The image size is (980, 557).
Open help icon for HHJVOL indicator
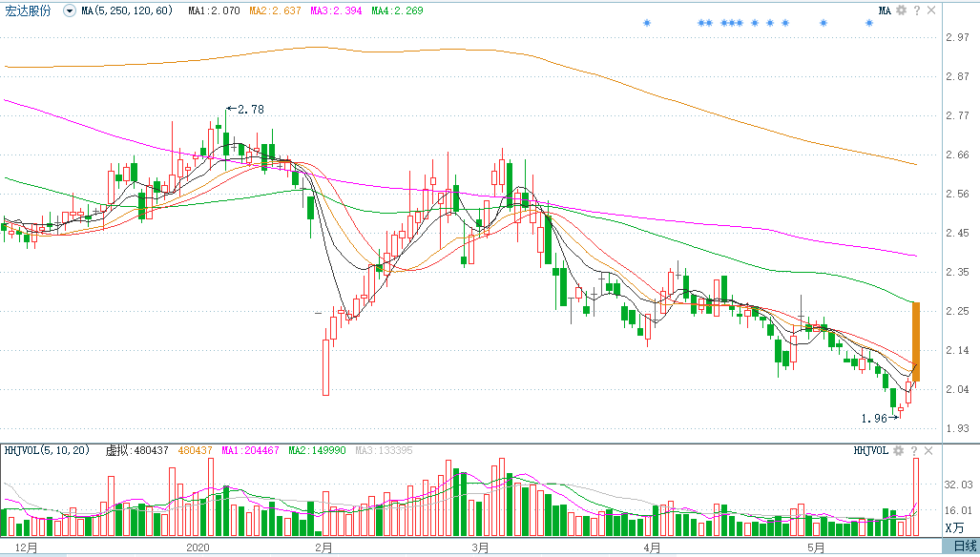[x=914, y=451]
